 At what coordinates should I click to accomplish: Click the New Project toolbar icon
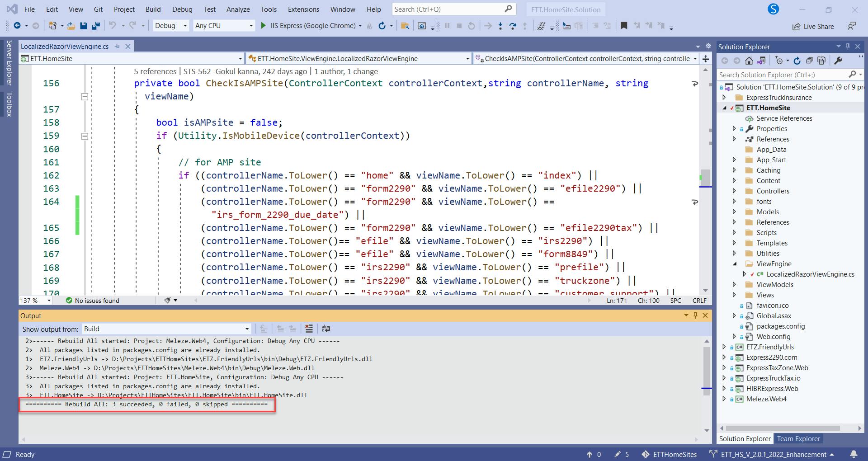(x=53, y=26)
